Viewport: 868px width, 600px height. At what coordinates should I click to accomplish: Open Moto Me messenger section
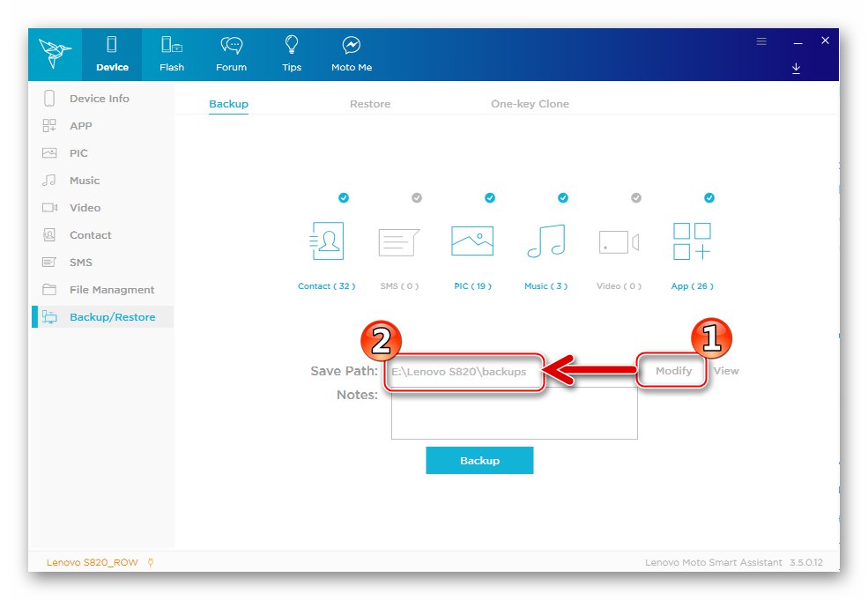352,55
